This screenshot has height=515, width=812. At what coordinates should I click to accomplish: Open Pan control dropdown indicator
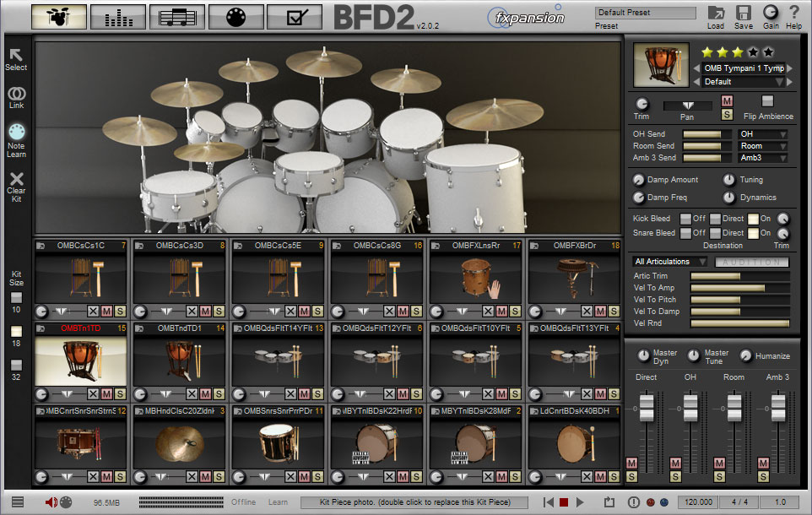click(688, 106)
